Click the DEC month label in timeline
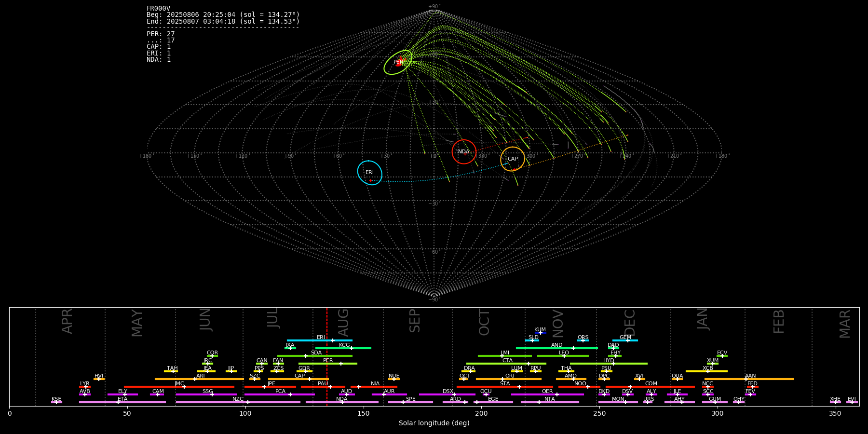The height and width of the screenshot is (434, 868). pos(630,323)
